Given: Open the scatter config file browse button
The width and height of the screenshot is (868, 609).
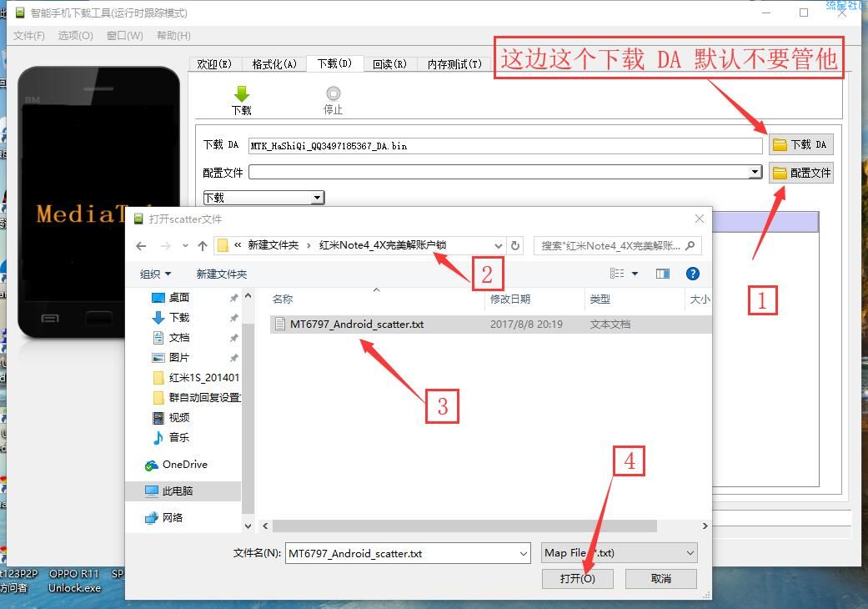Looking at the screenshot, I should (x=800, y=173).
